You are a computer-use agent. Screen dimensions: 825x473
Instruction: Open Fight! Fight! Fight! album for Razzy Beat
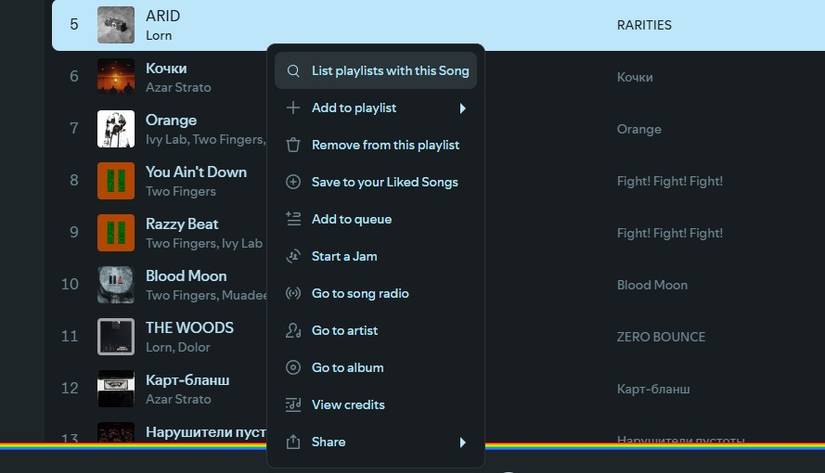coord(669,233)
